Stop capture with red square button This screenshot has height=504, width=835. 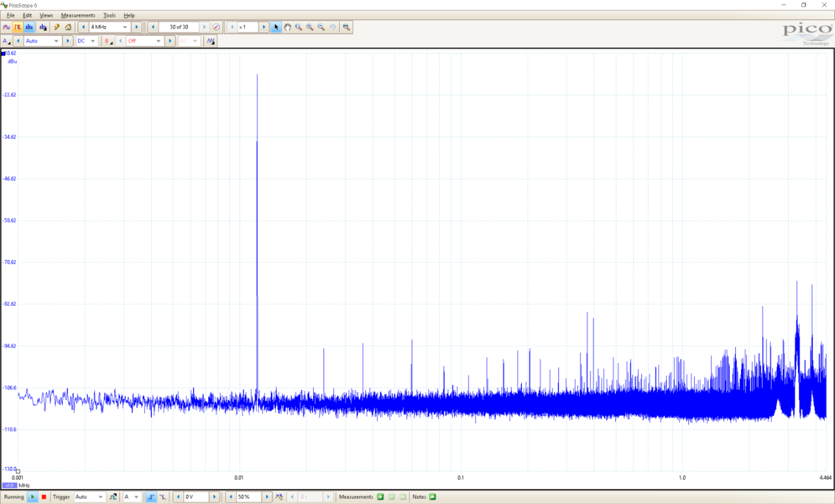point(44,497)
